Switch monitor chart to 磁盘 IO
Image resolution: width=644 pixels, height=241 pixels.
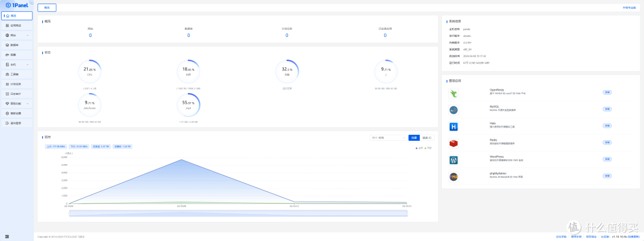click(427, 138)
